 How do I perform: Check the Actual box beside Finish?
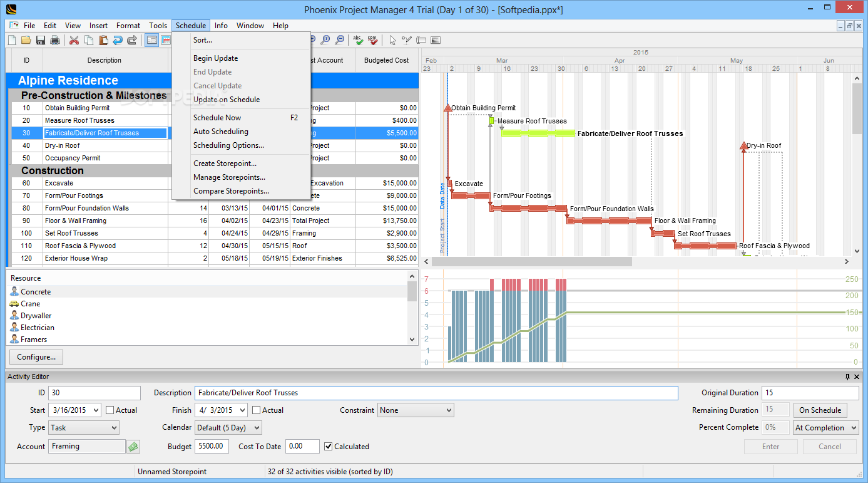tap(257, 410)
